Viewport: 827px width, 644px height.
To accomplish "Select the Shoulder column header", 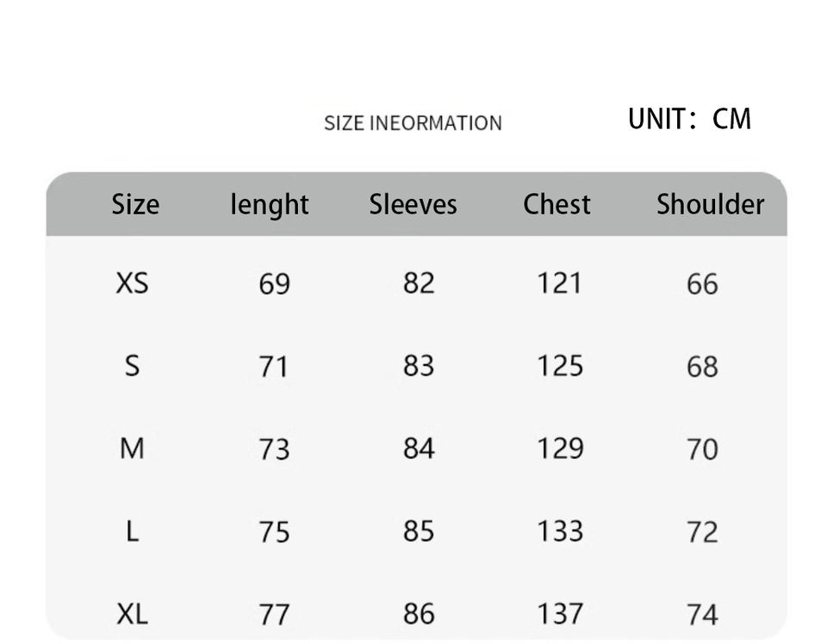I will (x=710, y=205).
